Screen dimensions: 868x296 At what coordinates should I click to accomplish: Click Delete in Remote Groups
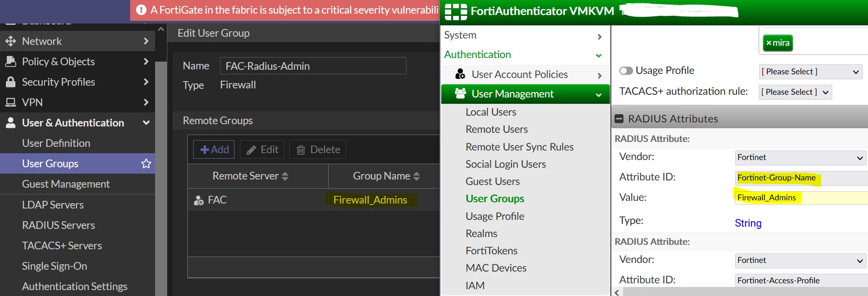click(317, 150)
